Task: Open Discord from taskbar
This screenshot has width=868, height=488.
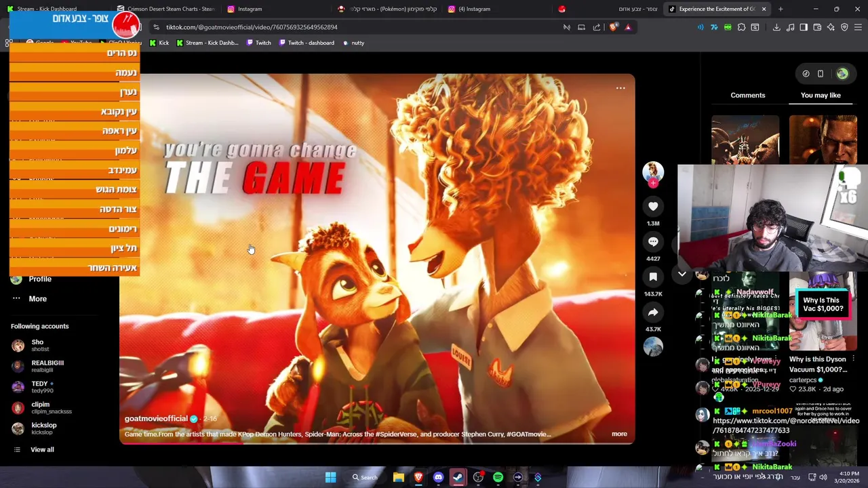Action: (x=438, y=477)
